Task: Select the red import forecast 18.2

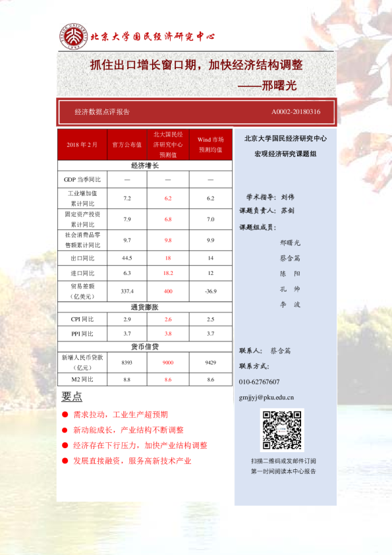Action: tap(168, 273)
